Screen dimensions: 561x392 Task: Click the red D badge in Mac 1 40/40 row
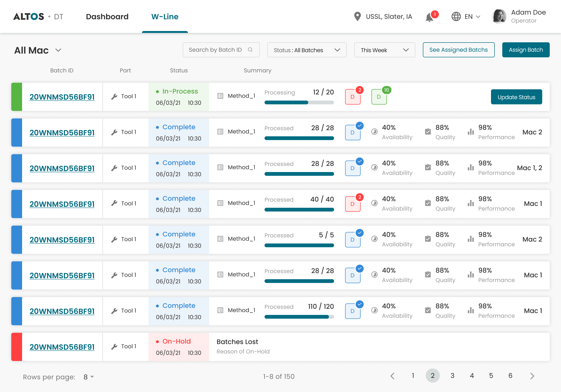click(353, 204)
